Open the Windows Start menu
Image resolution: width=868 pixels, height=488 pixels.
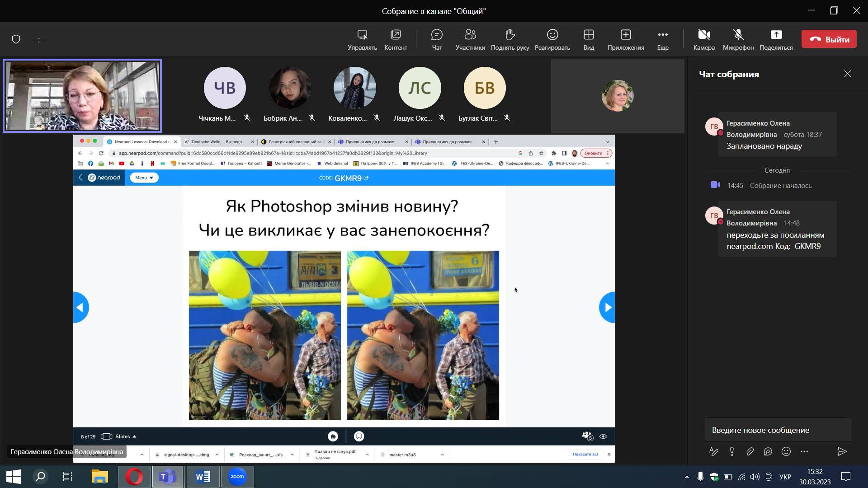coord(14,476)
